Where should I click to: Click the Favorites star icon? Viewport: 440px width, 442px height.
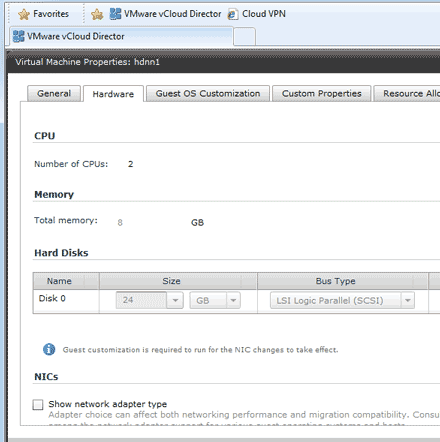click(24, 14)
